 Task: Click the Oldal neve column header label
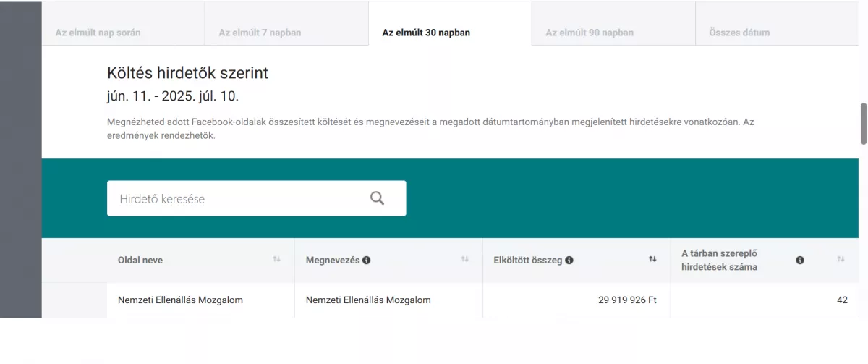click(140, 261)
